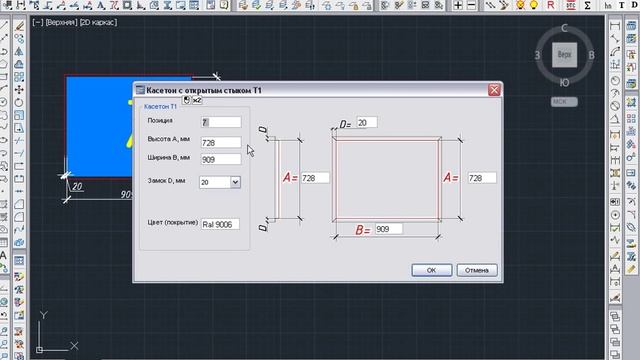Screen dimensions: 640x360
Task: Open the МСК coordinate system dropdown
Action: point(564,102)
